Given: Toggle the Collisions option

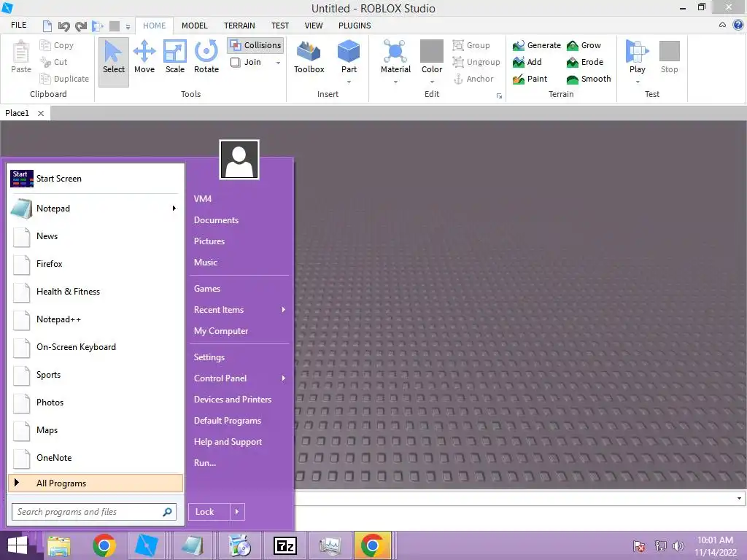Looking at the screenshot, I should (x=255, y=45).
